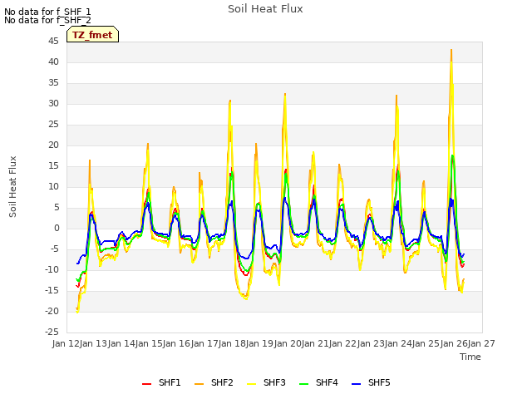Image resolution: width=532 pixels, height=399 pixels.
Task: Click the Jan 24 x-axis tick label
Action: (x=398, y=343)
